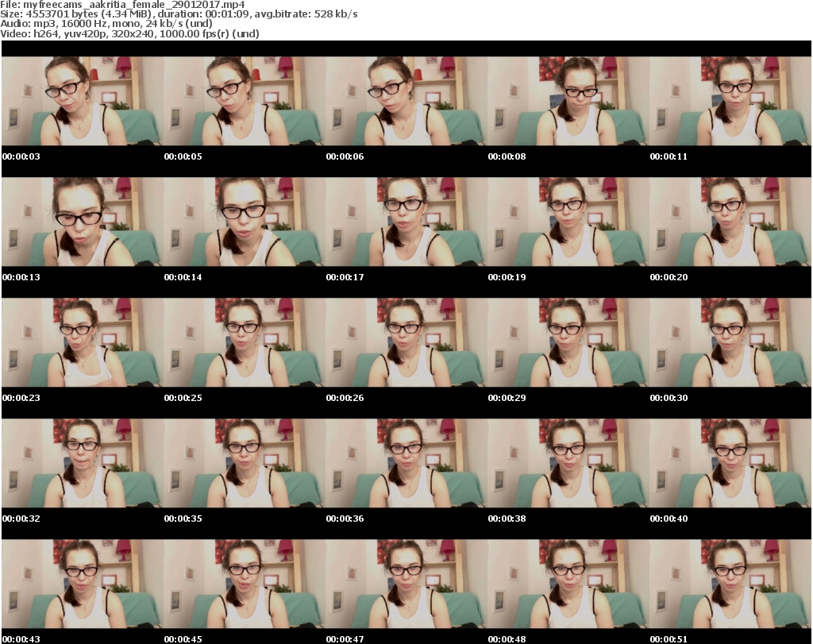Click the 'Size: 4553701 bytes' info line
Viewport: 813px width, 644px height.
[x=179, y=14]
